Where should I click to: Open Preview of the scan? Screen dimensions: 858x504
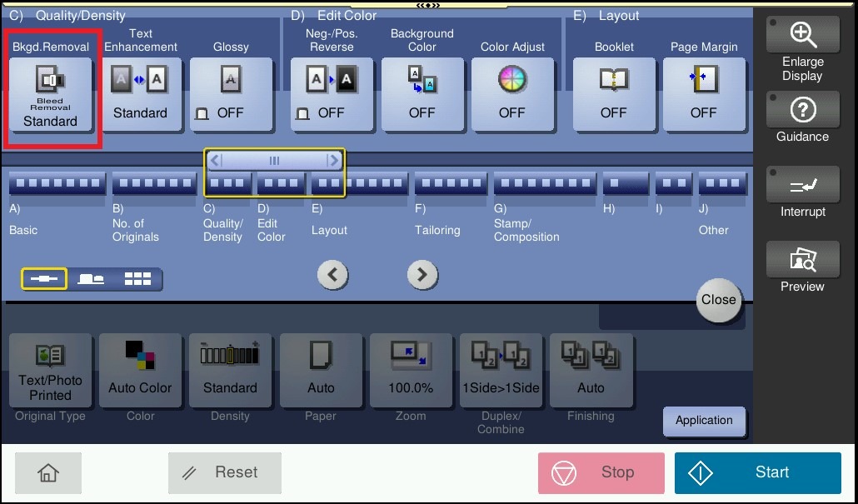[802, 268]
